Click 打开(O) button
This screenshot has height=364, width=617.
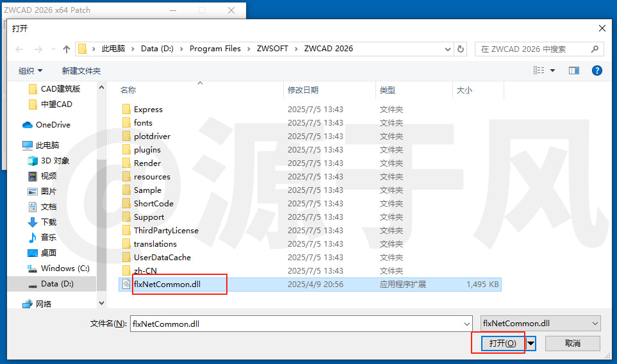tap(502, 343)
